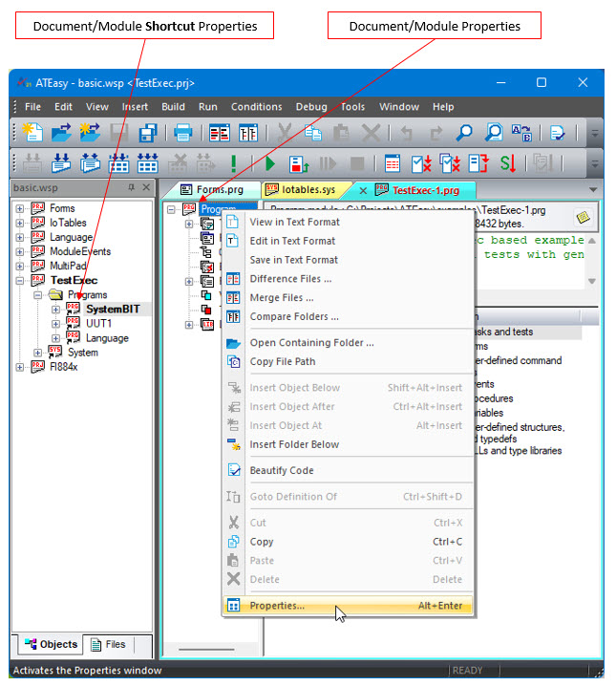Click the Find magnifier toolbar icon
This screenshot has width=616, height=686.
coord(464,134)
